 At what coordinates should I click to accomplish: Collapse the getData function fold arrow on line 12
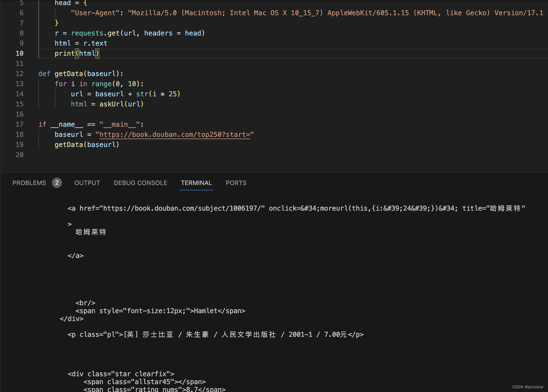point(32,74)
